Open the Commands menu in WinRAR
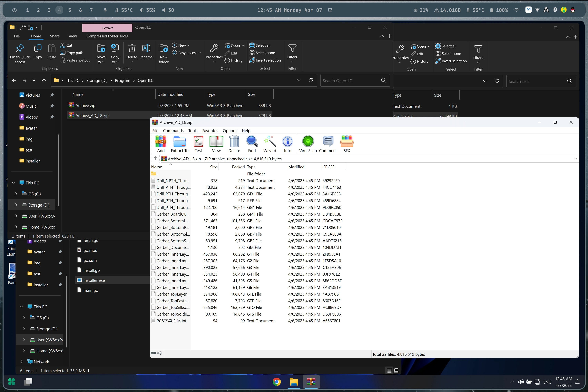Viewport: 588px width, 392px height. 173,131
